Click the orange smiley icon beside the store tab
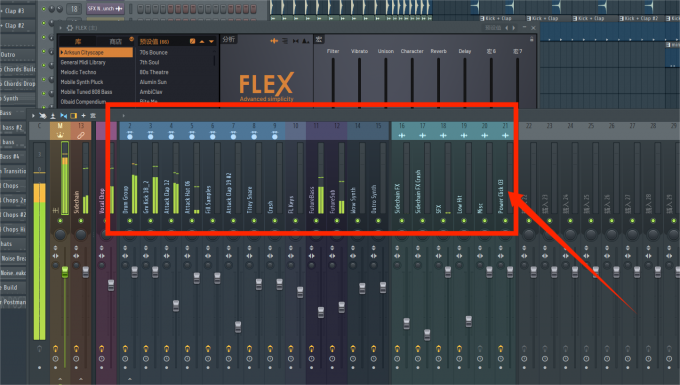The width and height of the screenshot is (680, 385). coord(131,39)
